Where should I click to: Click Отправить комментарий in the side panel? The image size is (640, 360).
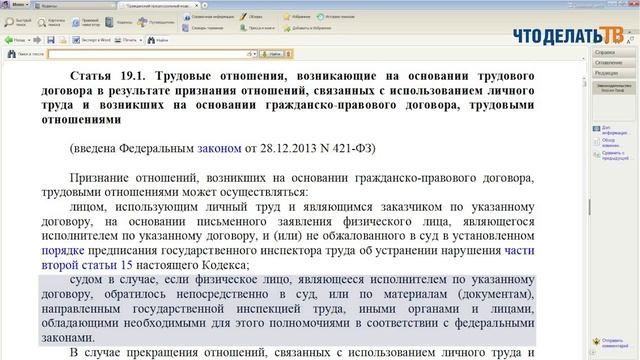point(611,343)
